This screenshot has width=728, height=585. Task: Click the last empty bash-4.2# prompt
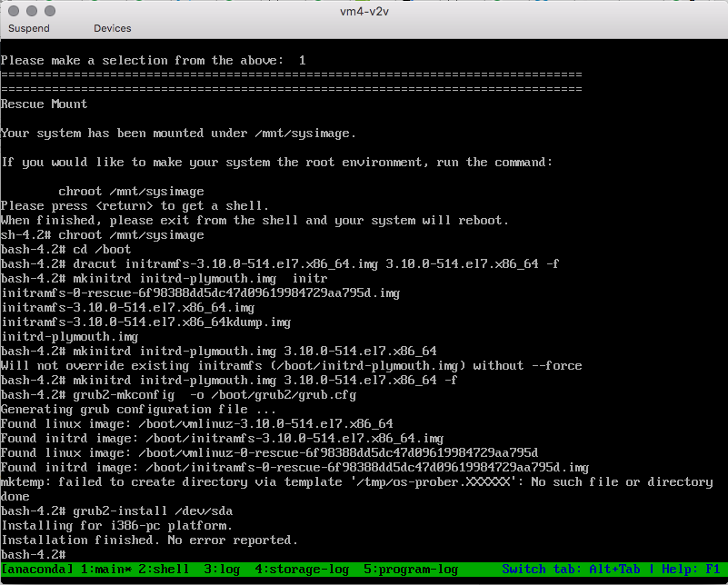[33, 554]
